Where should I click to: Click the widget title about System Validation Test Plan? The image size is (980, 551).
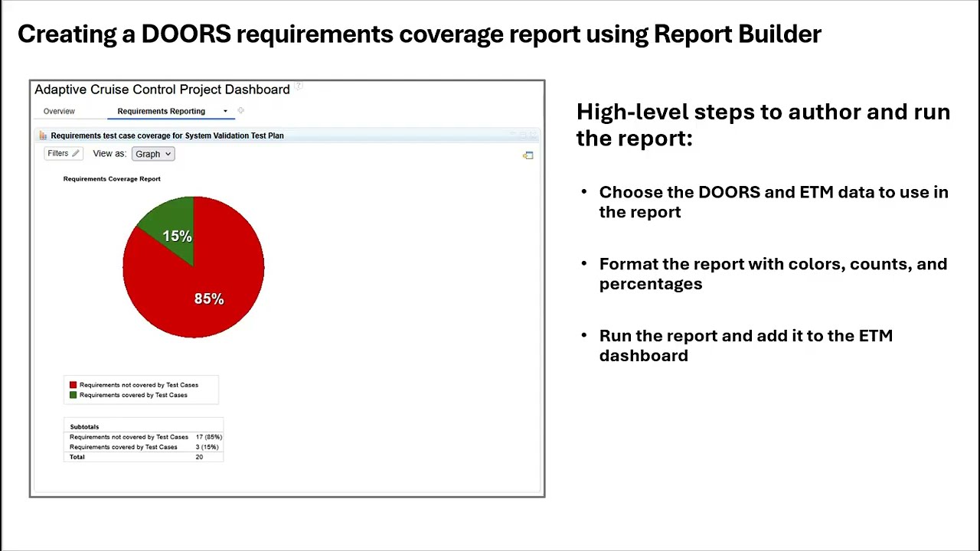[x=167, y=135]
